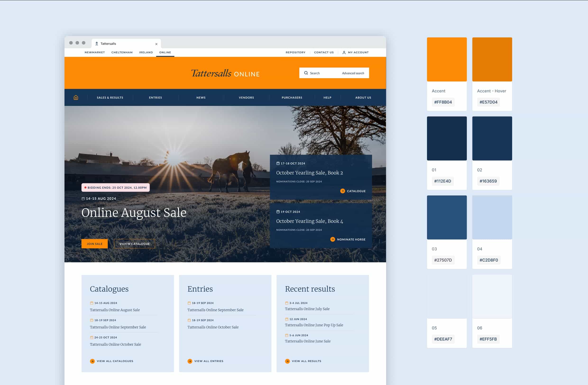Select the Accent orange #FF8B04 swatch
Viewport: 588px width, 385px height.
coord(447,59)
